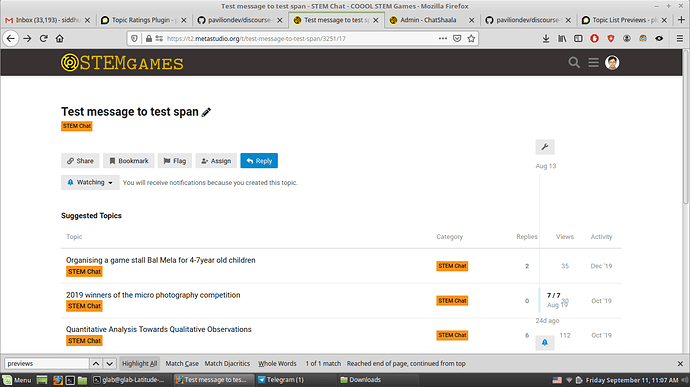Switch to Admin - ChatShaala tab
Viewport: 690px width, 387px height.
tap(432, 20)
